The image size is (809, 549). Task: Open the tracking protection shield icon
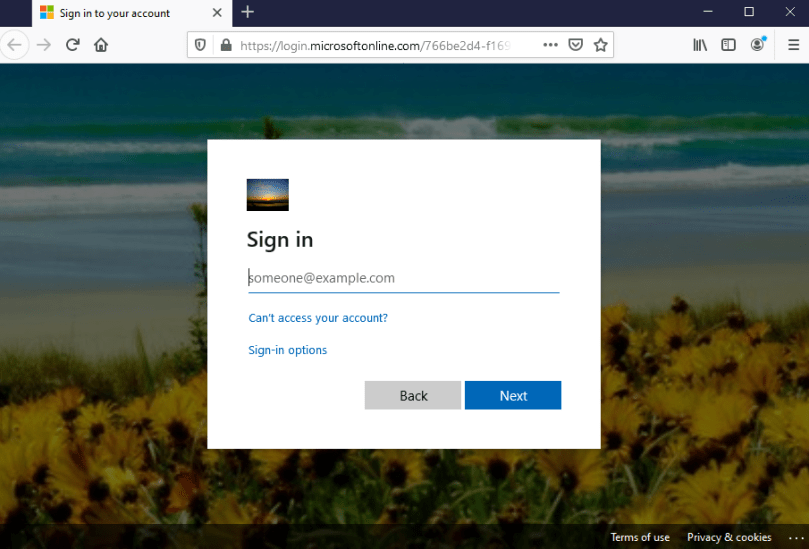[x=201, y=45]
